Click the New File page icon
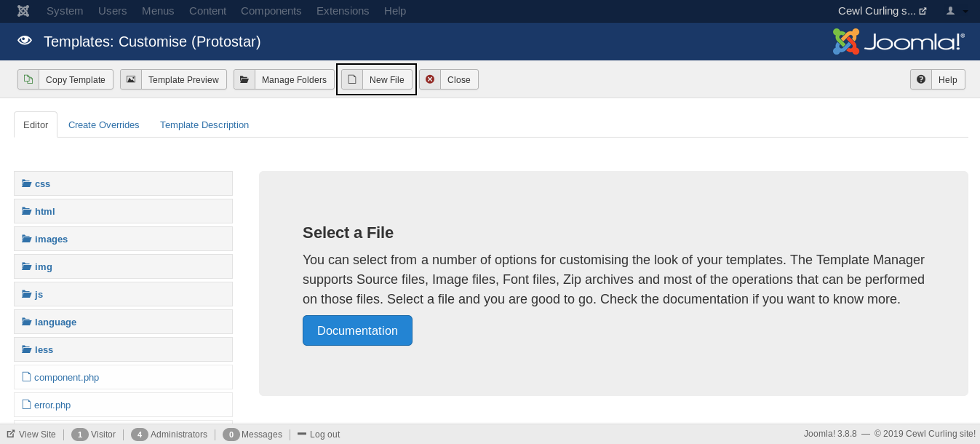Viewport: 980px width, 444px height. 352,79
